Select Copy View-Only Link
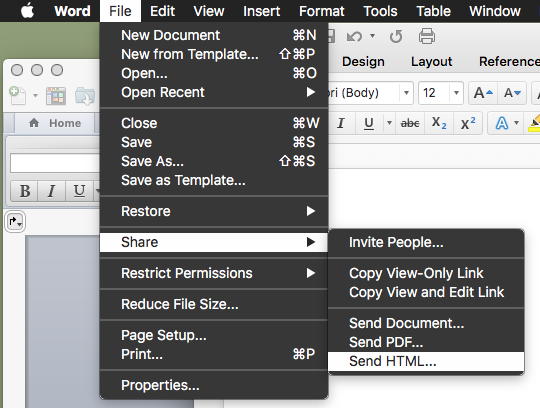 [x=426, y=273]
